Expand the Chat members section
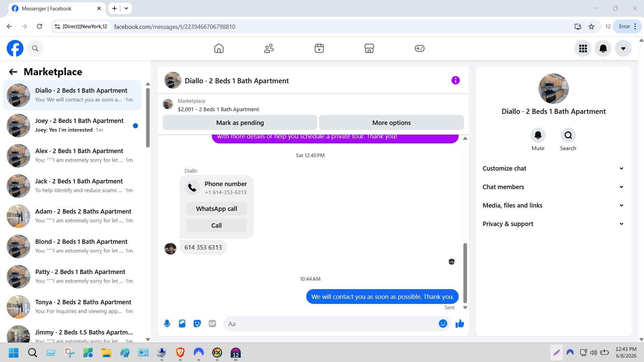This screenshot has width=644, height=362. 553,187
